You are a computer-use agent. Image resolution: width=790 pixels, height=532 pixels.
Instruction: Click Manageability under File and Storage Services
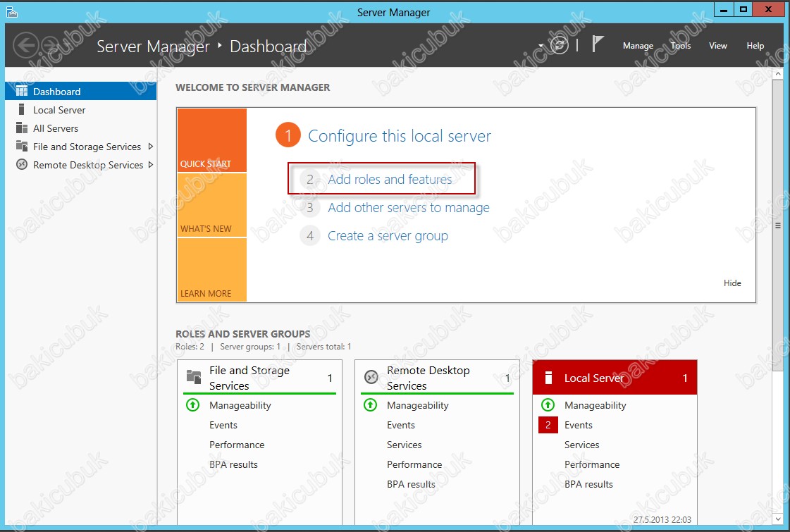(x=240, y=406)
